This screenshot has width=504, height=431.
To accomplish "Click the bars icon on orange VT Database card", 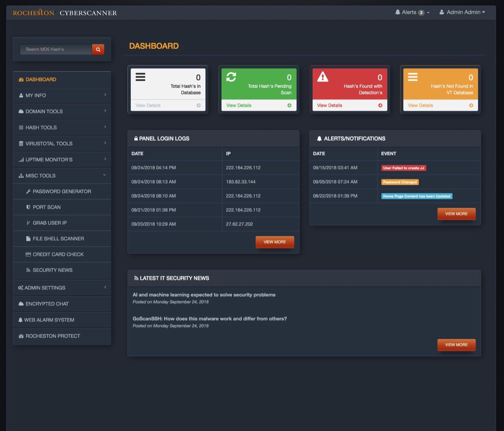I will click(x=413, y=77).
